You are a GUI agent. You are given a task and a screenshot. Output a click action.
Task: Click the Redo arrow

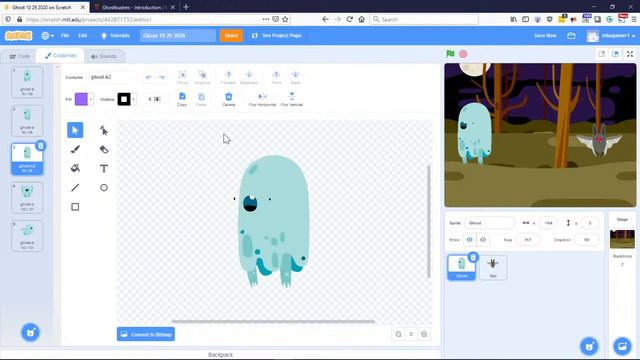click(x=162, y=77)
